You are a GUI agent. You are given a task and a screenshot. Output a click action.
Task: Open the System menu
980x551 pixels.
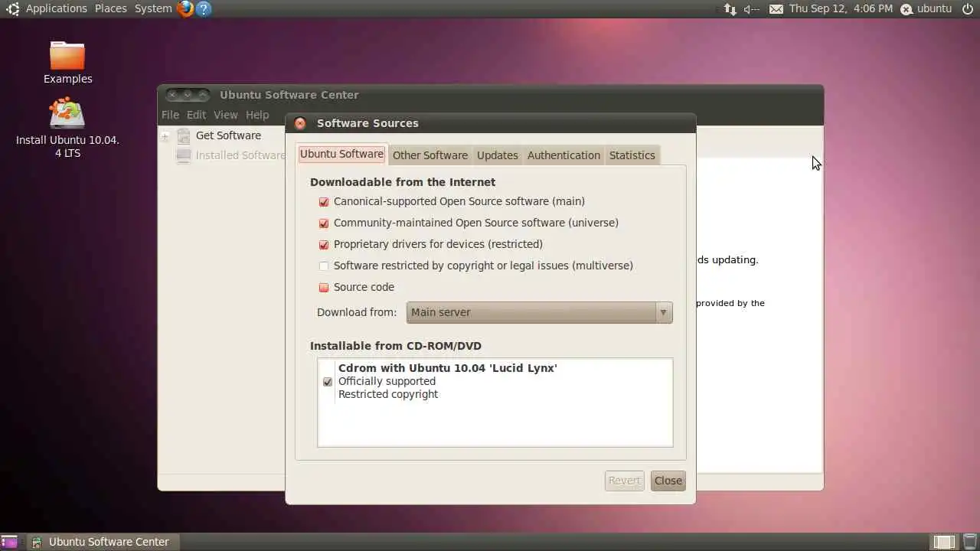153,8
